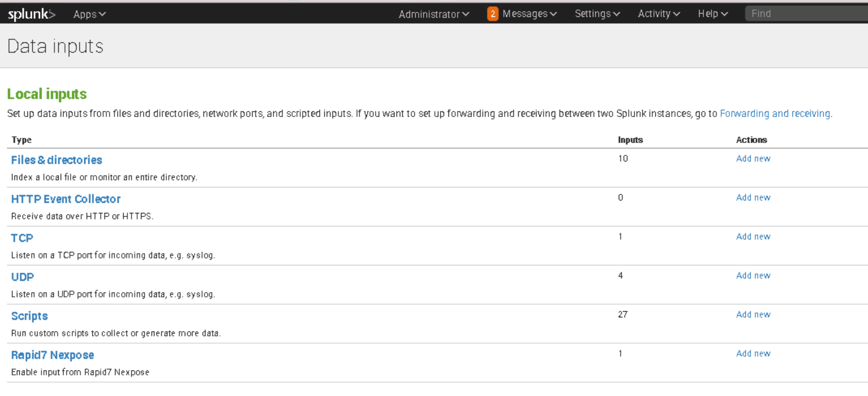The image size is (868, 396).
Task: Open Rapid7 Nexpose inputs
Action: (52, 355)
